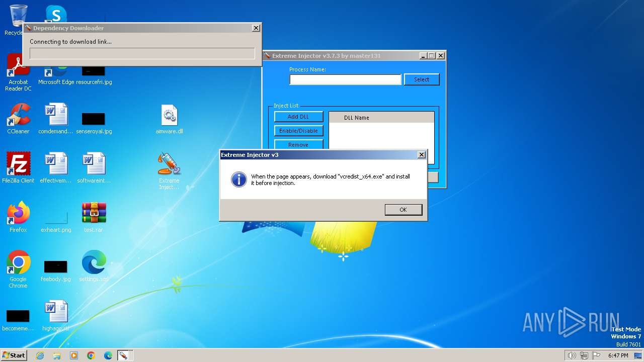Launch Google Chrome from the desktop
Screen dimensions: 644x362
pyautogui.click(x=18, y=269)
